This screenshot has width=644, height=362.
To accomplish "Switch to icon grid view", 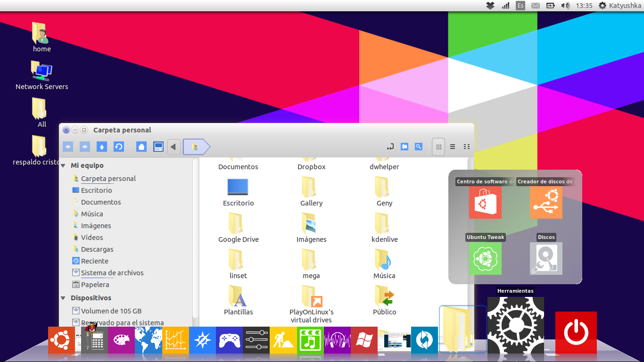I will pyautogui.click(x=438, y=147).
